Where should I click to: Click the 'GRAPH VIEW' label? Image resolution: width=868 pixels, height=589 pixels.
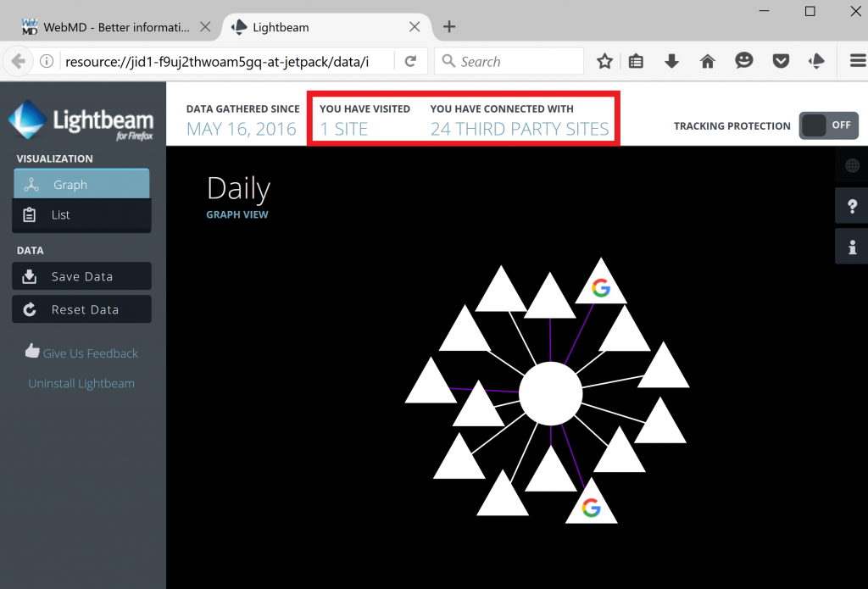237,214
